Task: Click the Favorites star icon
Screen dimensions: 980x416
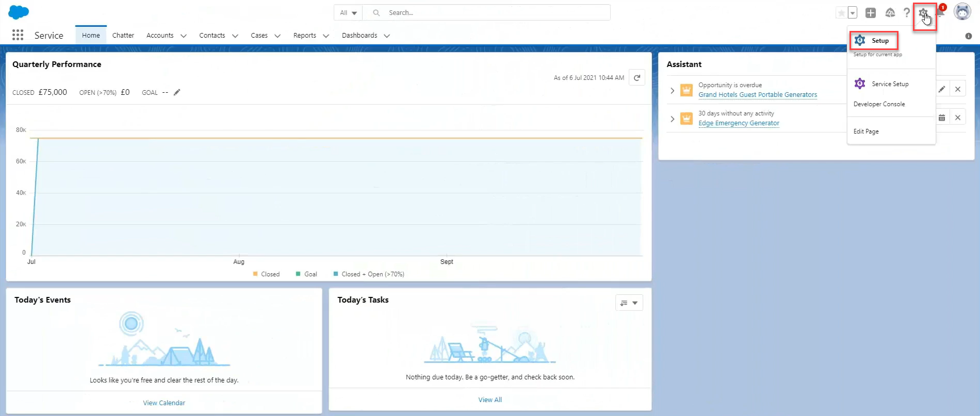Action: pyautogui.click(x=841, y=13)
